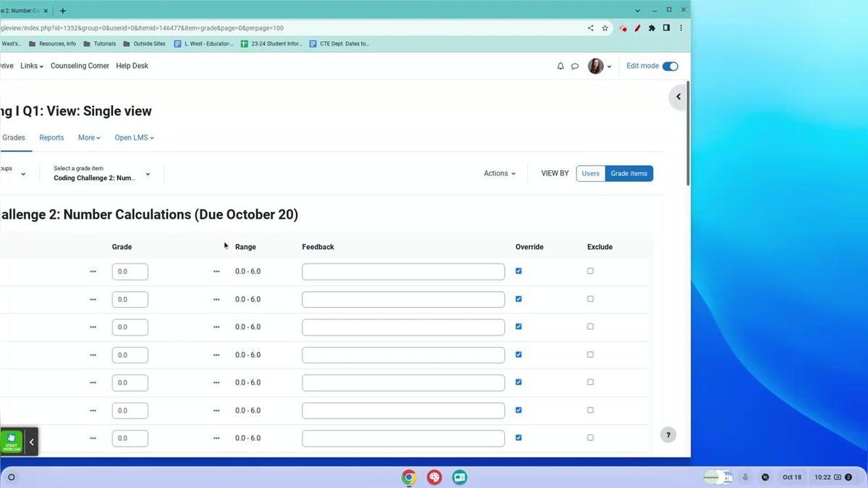Open the messaging speech bubble icon
Image resolution: width=868 pixels, height=488 pixels.
click(x=575, y=66)
